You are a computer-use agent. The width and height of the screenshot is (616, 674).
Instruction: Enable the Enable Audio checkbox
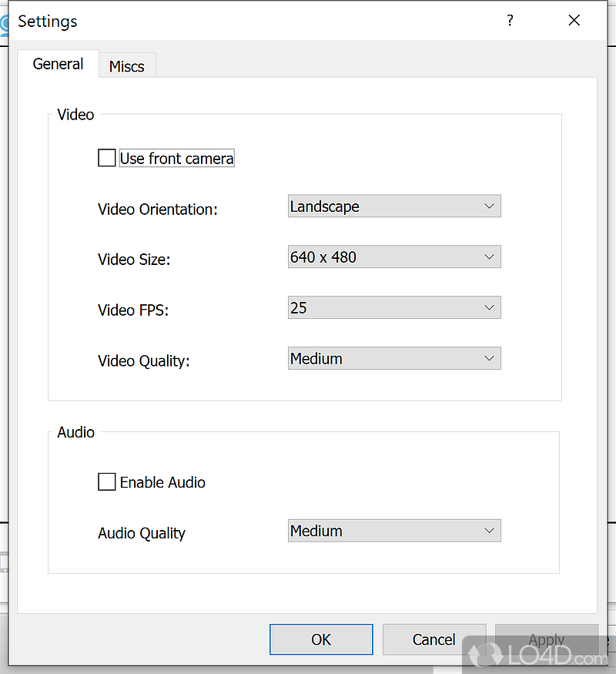[x=107, y=482]
